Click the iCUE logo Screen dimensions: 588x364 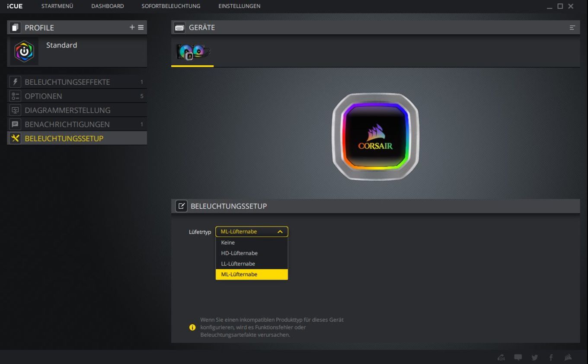(15, 6)
